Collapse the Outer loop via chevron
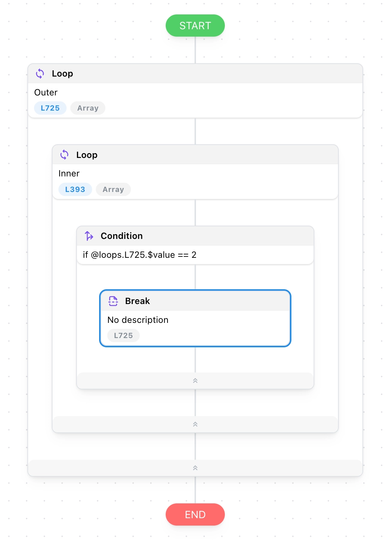 click(x=195, y=468)
